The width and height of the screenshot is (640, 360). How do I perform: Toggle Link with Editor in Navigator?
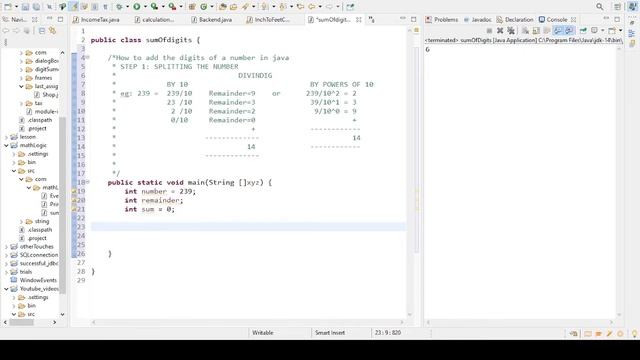[52, 30]
